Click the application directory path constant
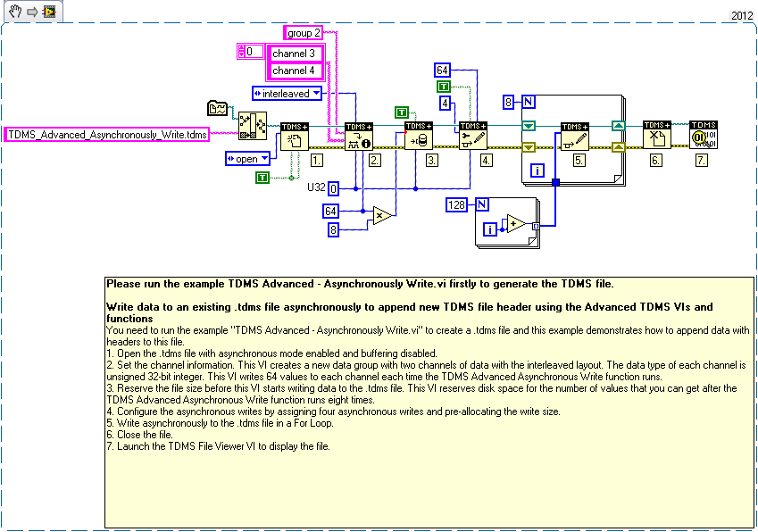758x532 pixels. pyautogui.click(x=217, y=108)
